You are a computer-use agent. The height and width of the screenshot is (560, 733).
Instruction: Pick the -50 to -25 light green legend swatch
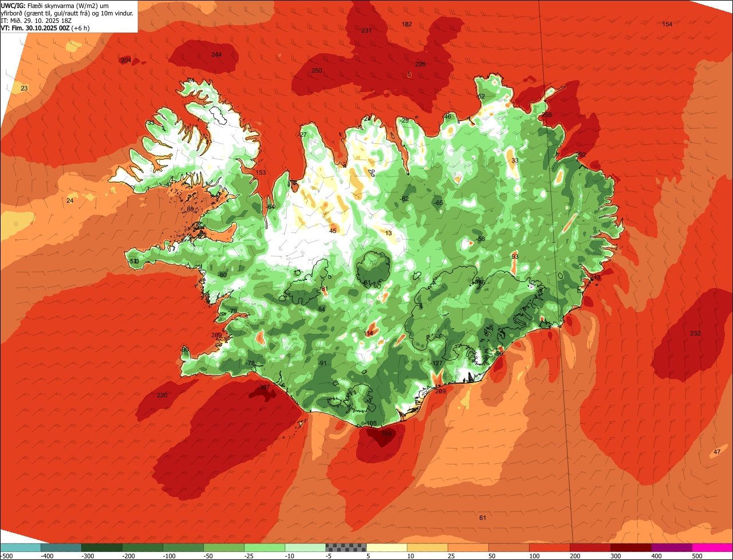click(x=224, y=547)
